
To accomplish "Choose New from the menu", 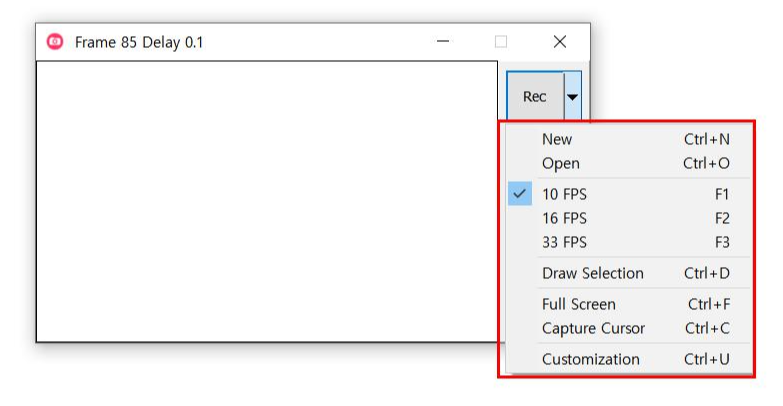I will click(629, 139).
